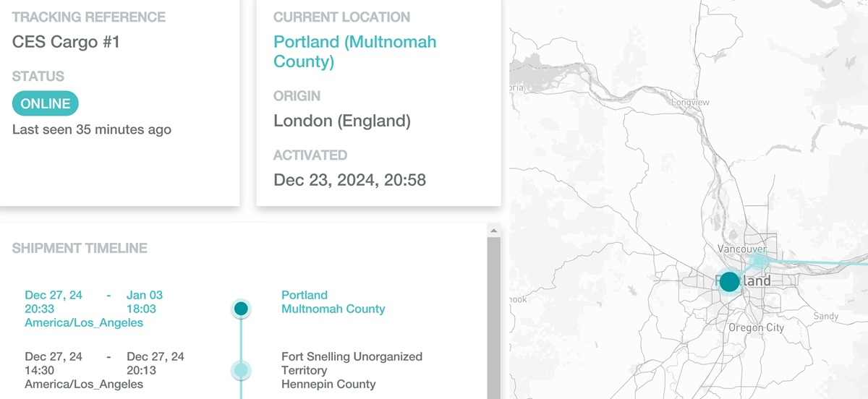This screenshot has width=868, height=399.
Task: Click the Dec 27, 24 20:33 start date
Action: [x=53, y=302]
